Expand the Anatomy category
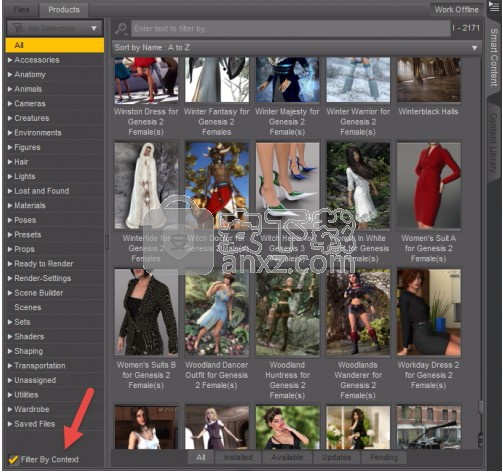The width and height of the screenshot is (503, 473). click(x=10, y=75)
